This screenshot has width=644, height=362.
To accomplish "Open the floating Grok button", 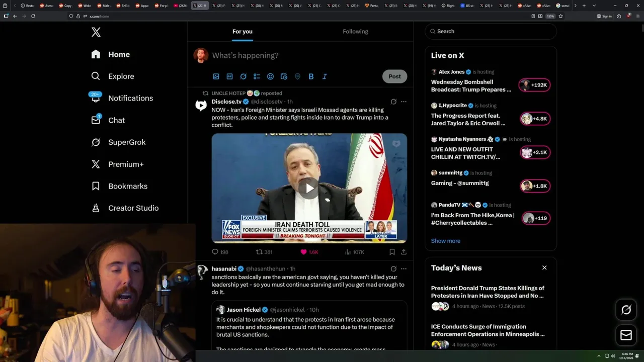I will point(626,310).
